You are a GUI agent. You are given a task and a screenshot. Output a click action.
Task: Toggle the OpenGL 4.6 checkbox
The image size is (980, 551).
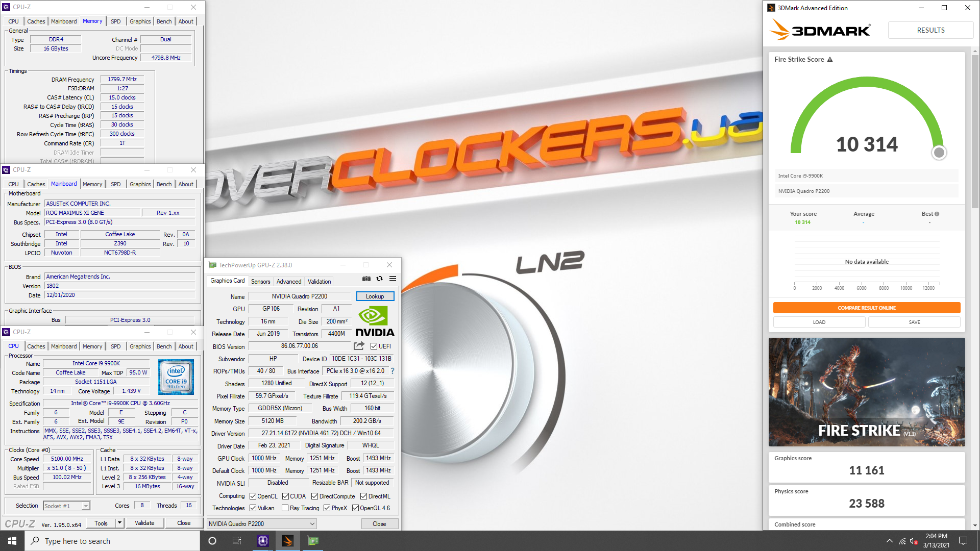[355, 508]
